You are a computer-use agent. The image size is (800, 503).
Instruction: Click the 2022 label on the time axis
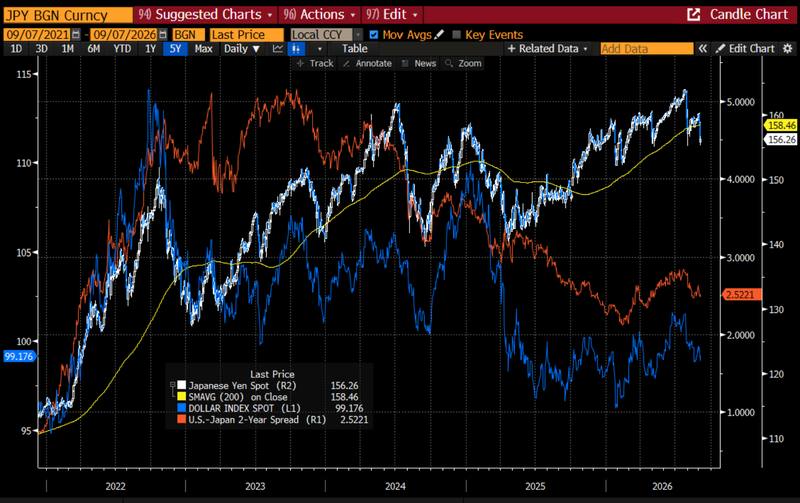[115, 486]
